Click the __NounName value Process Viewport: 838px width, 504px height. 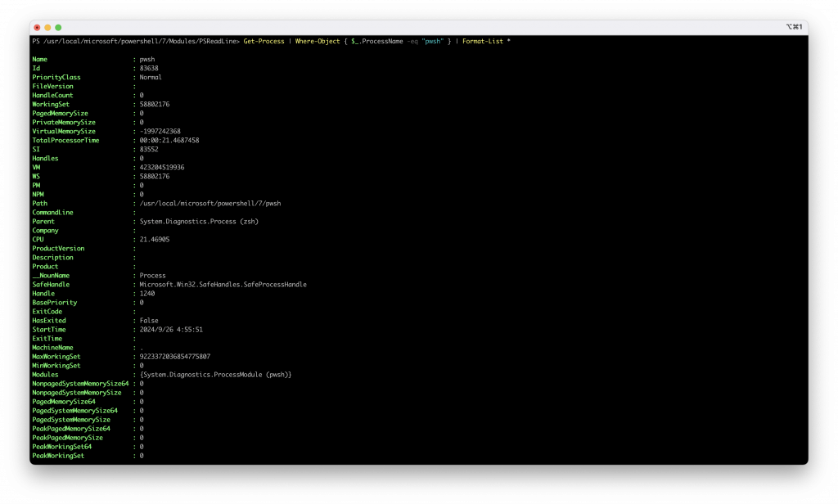click(x=152, y=276)
